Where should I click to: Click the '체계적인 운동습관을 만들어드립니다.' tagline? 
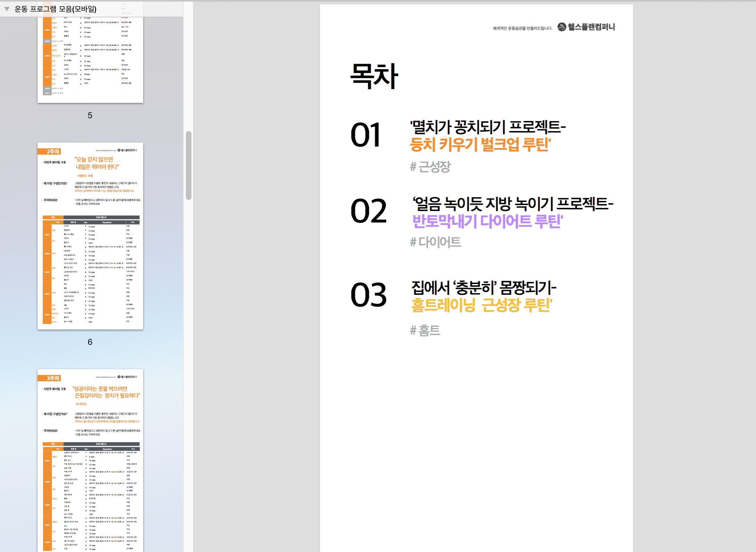(523, 28)
